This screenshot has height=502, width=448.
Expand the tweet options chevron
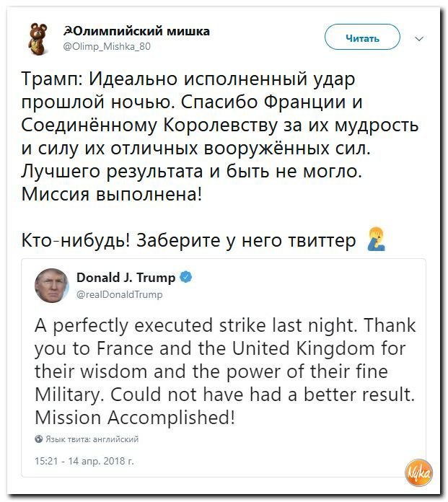[x=419, y=39]
